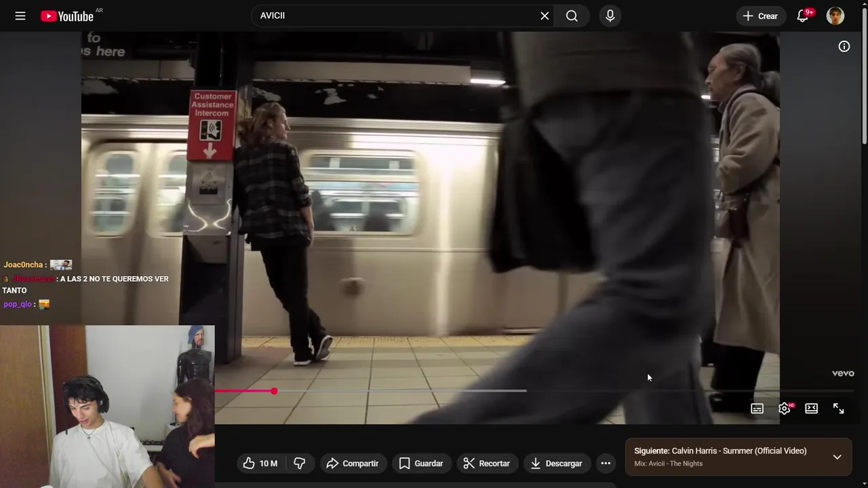Download video with Descargar
Screen dimensions: 868x488
point(557,463)
